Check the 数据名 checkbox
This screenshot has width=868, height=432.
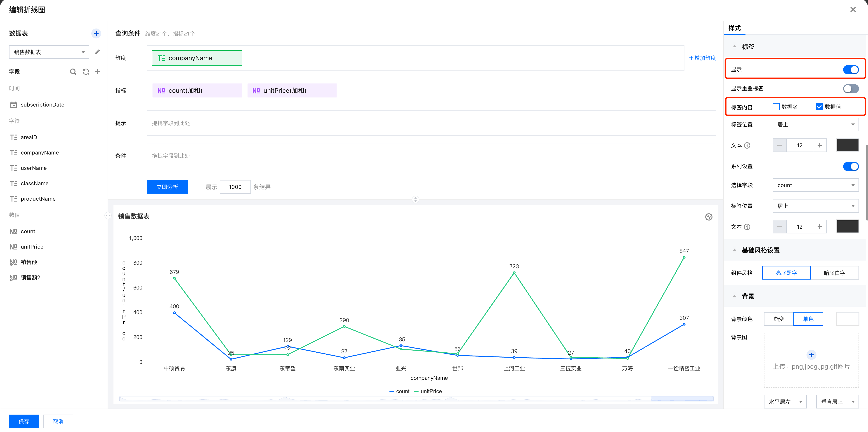click(776, 107)
